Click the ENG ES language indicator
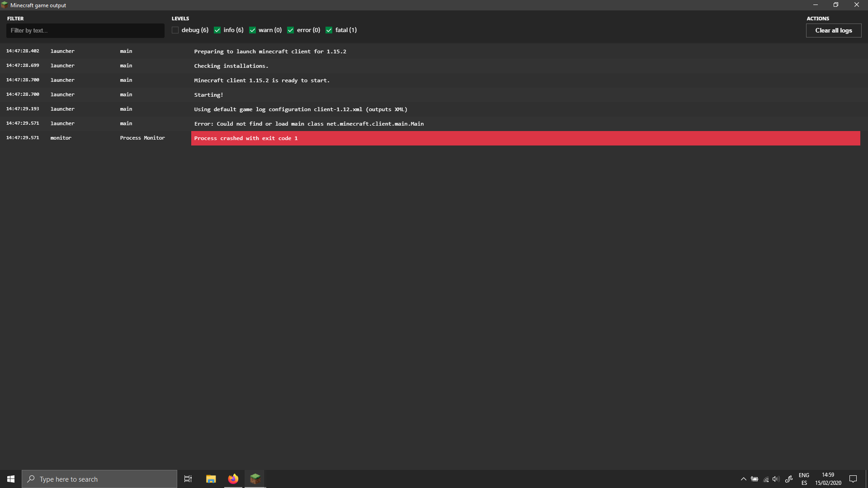This screenshot has width=868, height=488. coord(804,479)
